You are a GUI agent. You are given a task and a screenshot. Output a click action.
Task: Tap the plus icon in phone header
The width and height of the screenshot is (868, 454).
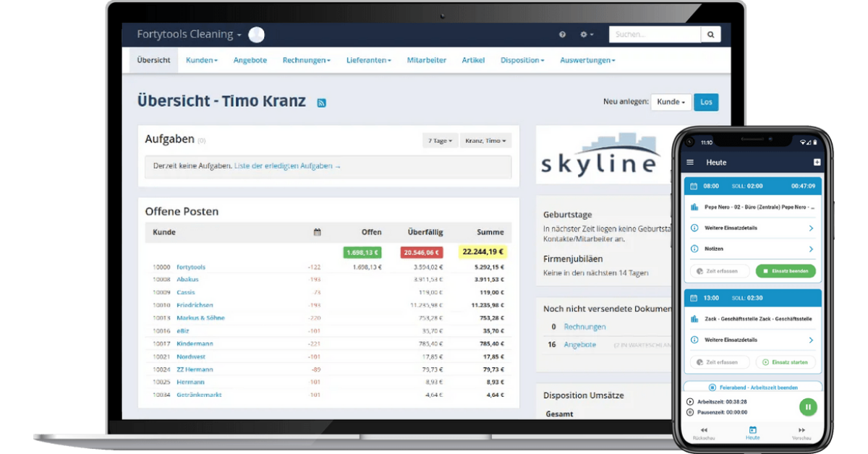tap(817, 163)
